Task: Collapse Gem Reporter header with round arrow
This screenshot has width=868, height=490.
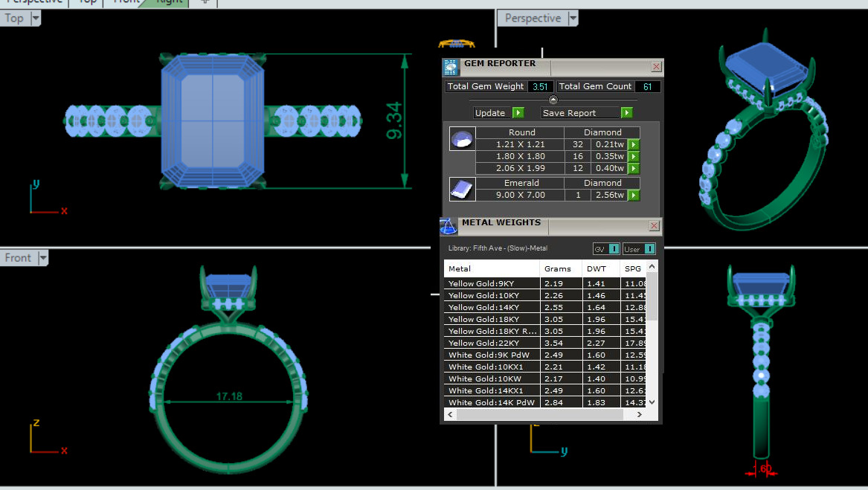Action: (x=553, y=100)
